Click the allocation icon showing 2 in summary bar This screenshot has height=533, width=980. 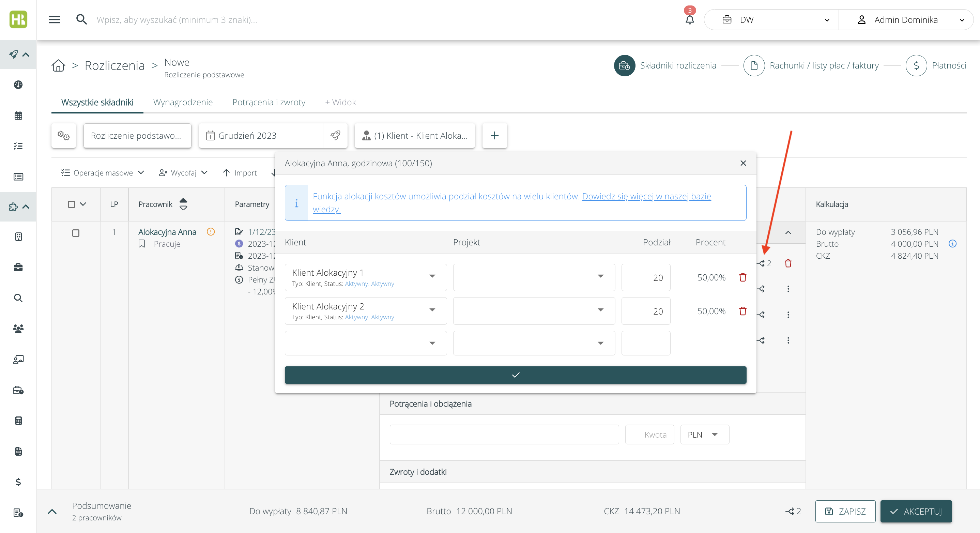tap(793, 511)
